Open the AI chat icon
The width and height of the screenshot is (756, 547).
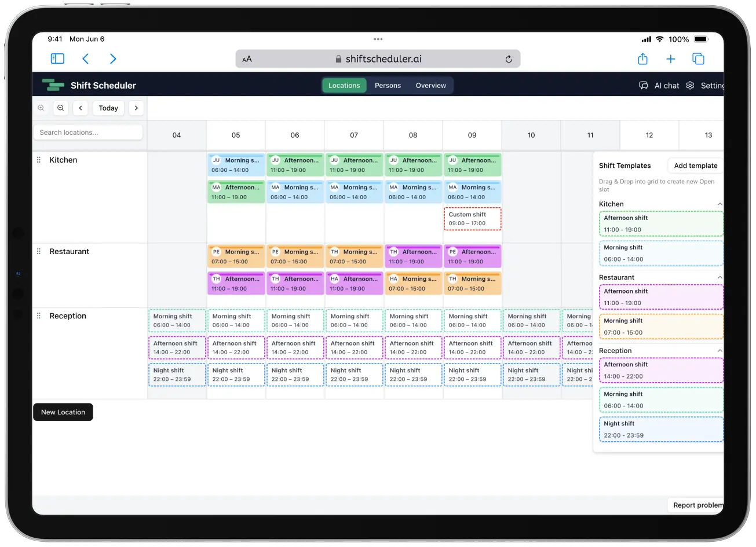643,85
